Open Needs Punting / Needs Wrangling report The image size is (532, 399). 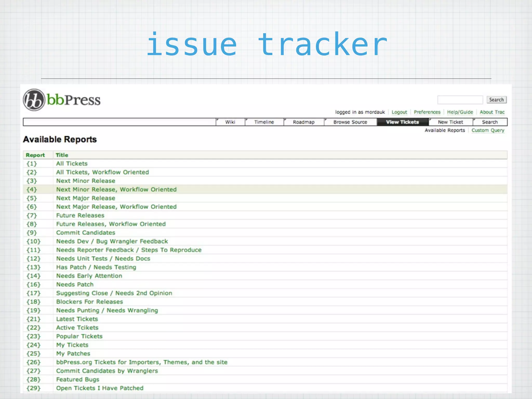point(107,310)
